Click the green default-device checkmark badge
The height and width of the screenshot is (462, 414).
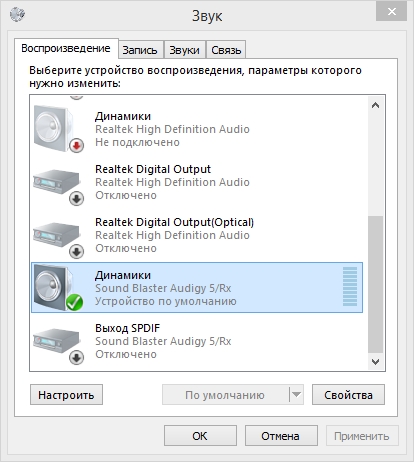coord(74,303)
